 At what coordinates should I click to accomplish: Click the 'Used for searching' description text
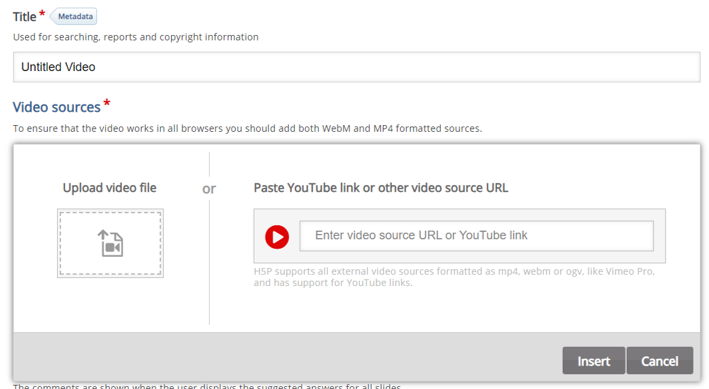[x=136, y=37]
